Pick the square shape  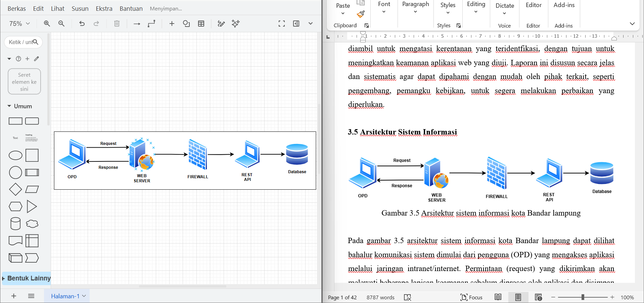(32, 155)
